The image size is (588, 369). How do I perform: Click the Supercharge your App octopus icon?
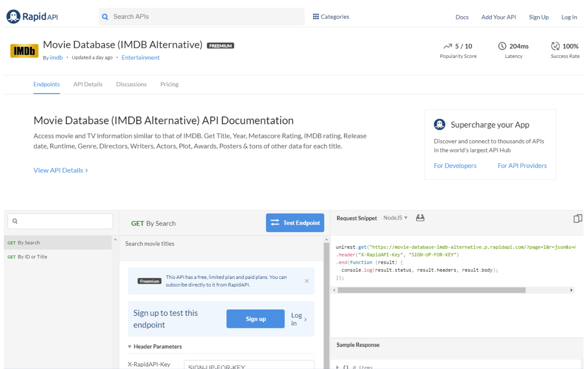pos(439,124)
